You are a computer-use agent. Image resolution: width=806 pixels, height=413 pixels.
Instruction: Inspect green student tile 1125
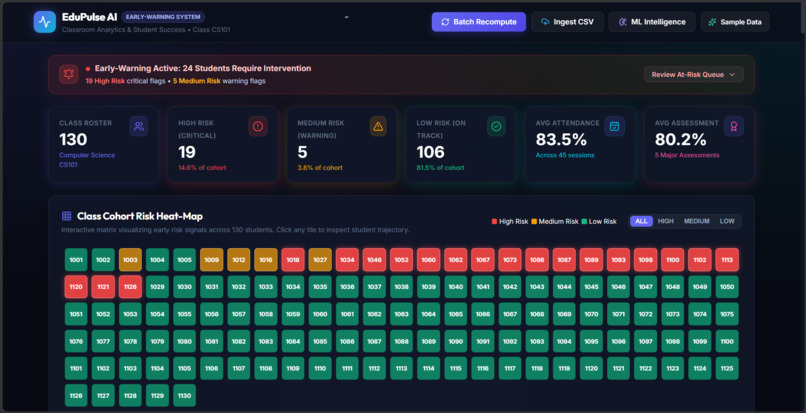[727, 368]
